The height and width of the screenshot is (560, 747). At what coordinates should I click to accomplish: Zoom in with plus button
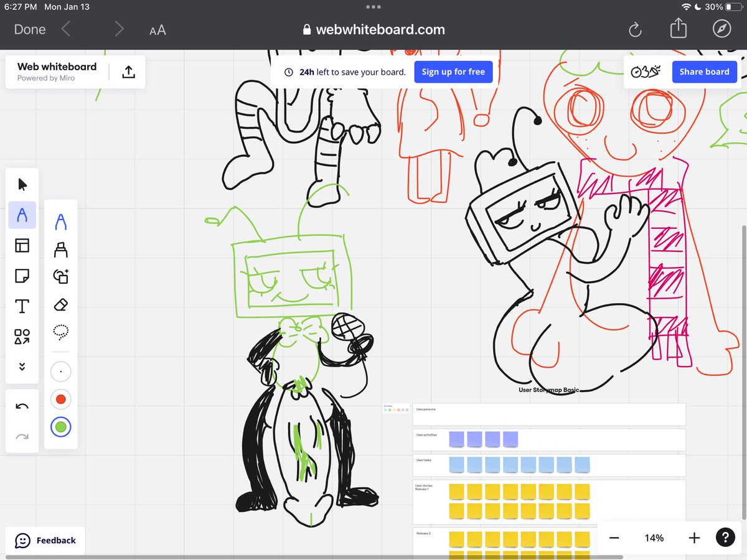click(694, 538)
